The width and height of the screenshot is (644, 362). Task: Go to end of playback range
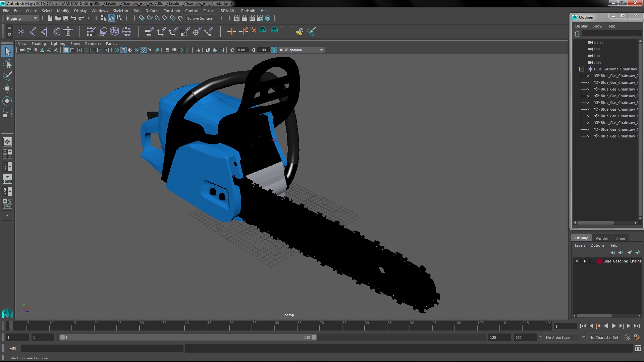pos(637,326)
